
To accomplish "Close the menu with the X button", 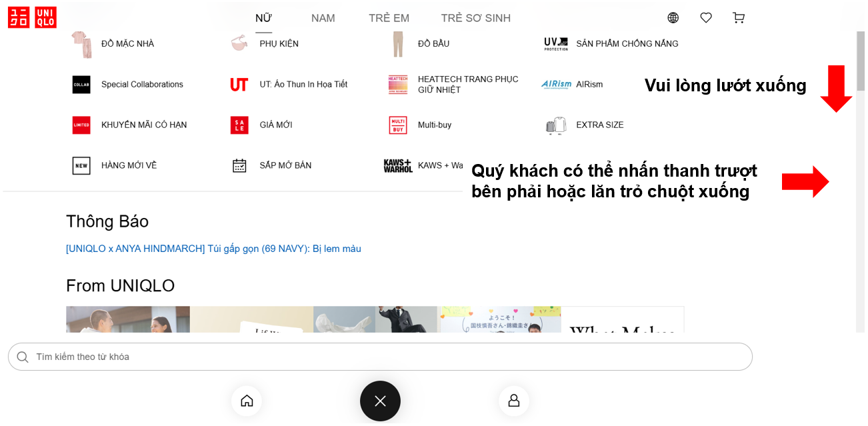I will pos(380,401).
